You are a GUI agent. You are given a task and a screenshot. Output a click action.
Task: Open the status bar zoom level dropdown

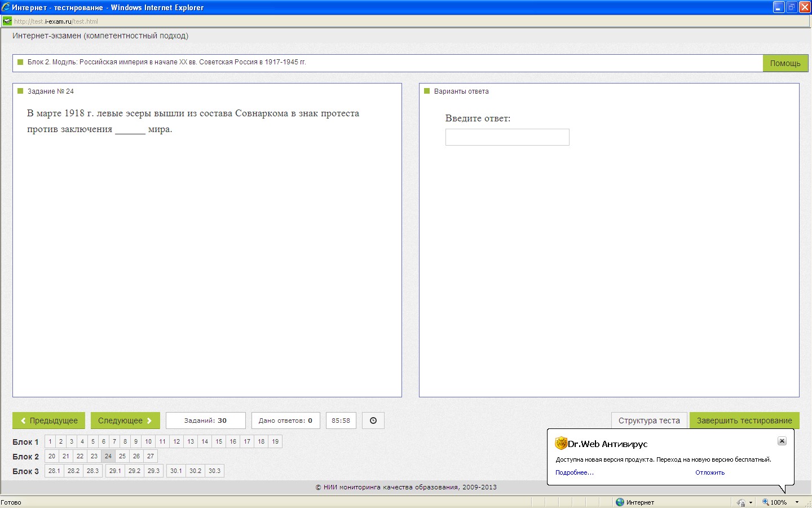click(x=797, y=502)
